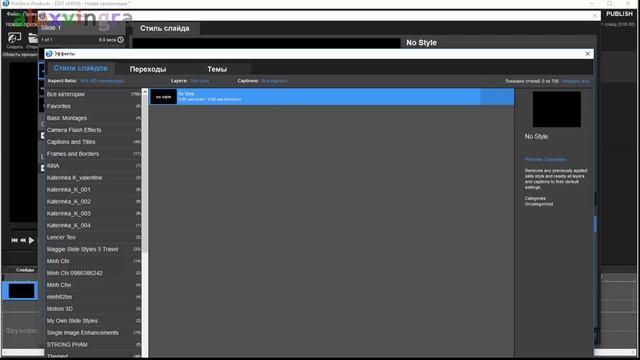Screen dimensions: 640x360
Task: Click PUBLISH in the main window
Action: coord(619,14)
